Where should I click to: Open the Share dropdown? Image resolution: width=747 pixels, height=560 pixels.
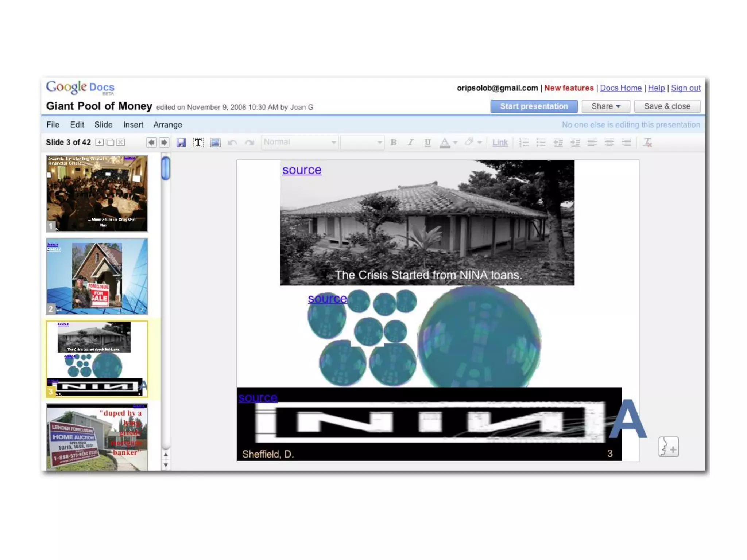point(605,106)
